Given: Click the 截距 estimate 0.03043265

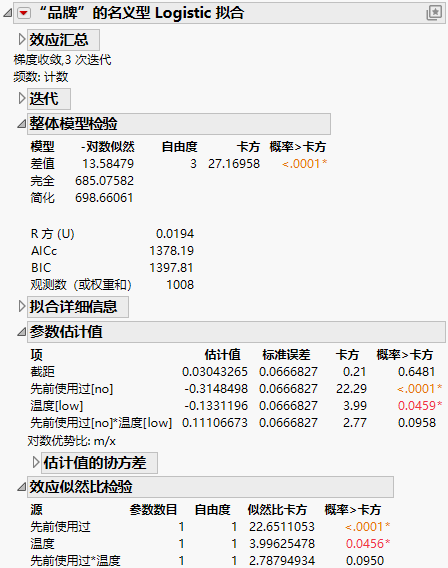Looking at the screenshot, I should pyautogui.click(x=215, y=372).
